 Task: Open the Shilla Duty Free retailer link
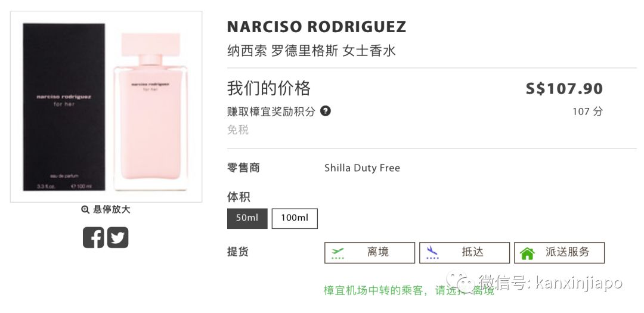click(362, 168)
